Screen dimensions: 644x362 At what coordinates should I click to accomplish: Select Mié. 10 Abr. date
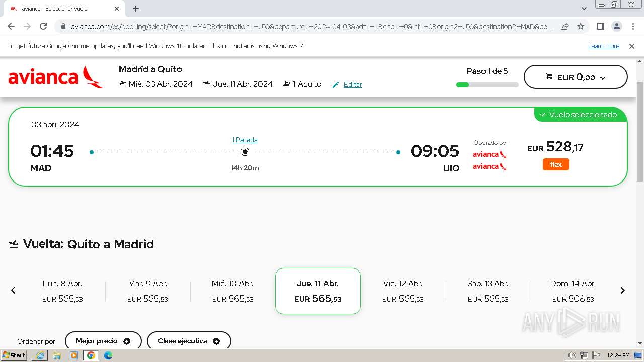click(232, 291)
